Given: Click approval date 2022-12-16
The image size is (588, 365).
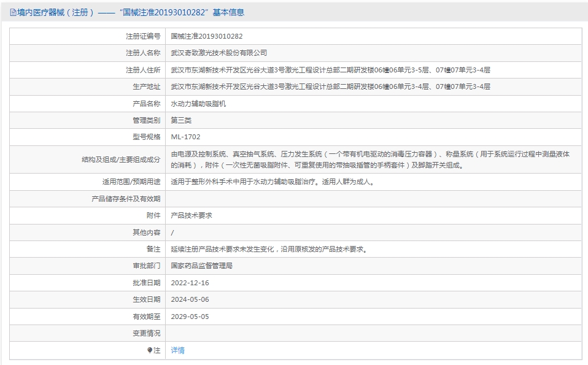Looking at the screenshot, I should point(190,283).
